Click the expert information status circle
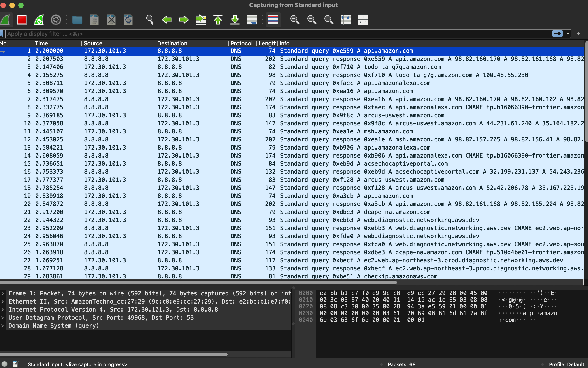 point(4,364)
